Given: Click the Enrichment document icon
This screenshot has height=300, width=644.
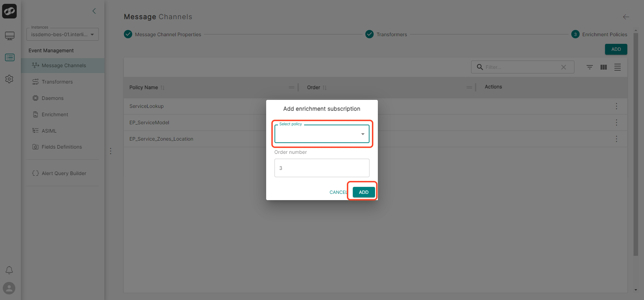Looking at the screenshot, I should click(35, 114).
